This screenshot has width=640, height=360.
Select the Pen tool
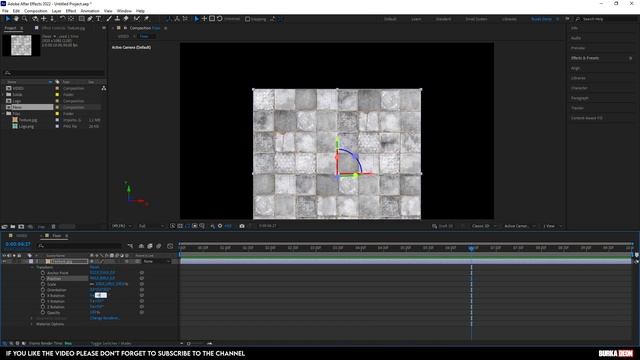(90, 19)
